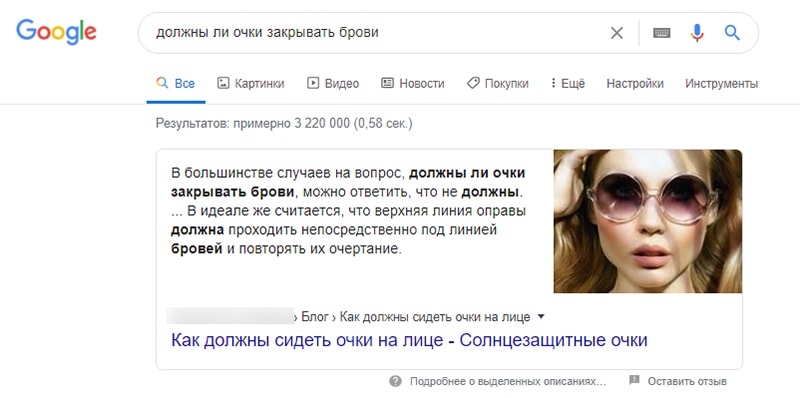Screen dimensions: 800x398
Task: Open the Новости tab
Action: [x=413, y=83]
